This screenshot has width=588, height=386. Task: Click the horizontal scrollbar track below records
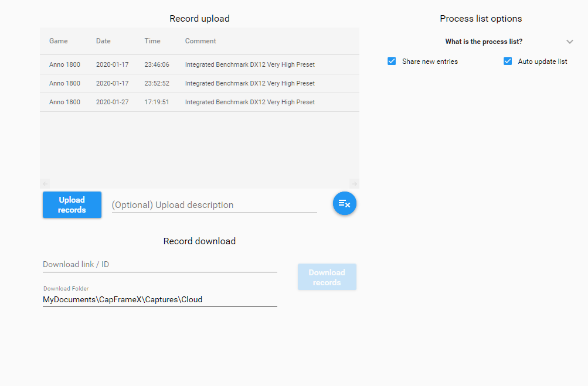[199, 184]
